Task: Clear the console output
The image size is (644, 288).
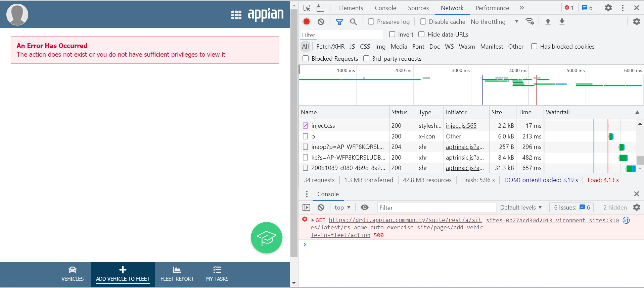Action: (321, 208)
